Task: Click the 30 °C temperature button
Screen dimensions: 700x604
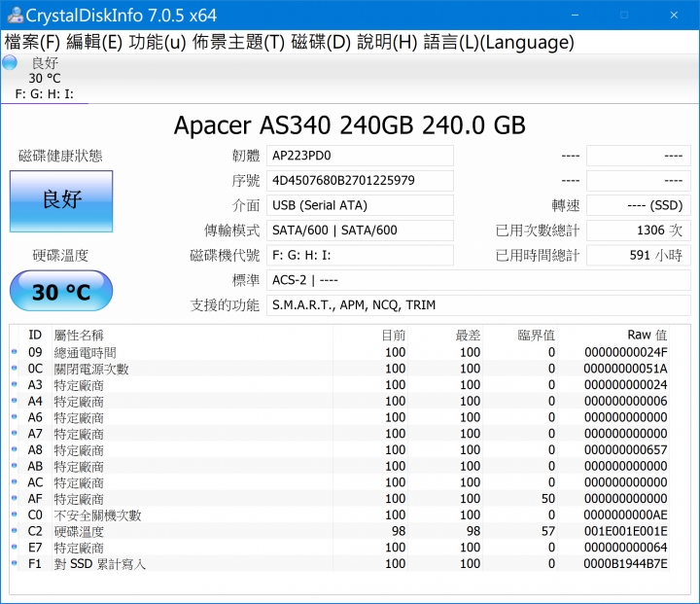Action: [x=61, y=291]
